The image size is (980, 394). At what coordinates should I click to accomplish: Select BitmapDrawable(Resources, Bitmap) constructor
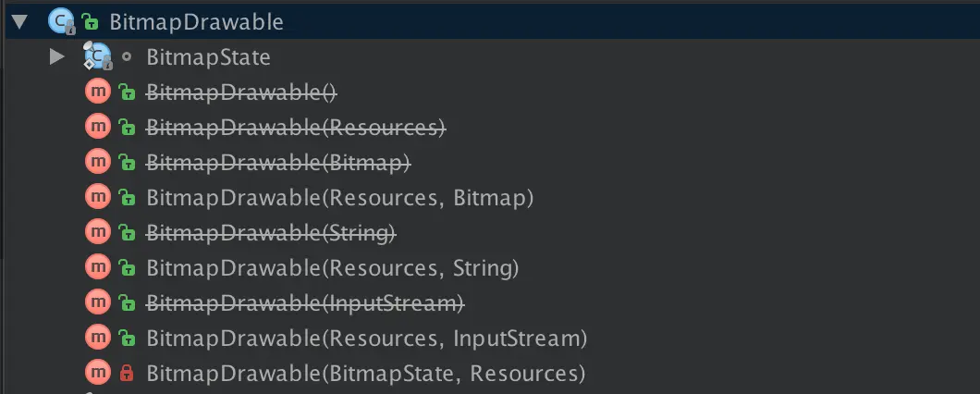[340, 197]
